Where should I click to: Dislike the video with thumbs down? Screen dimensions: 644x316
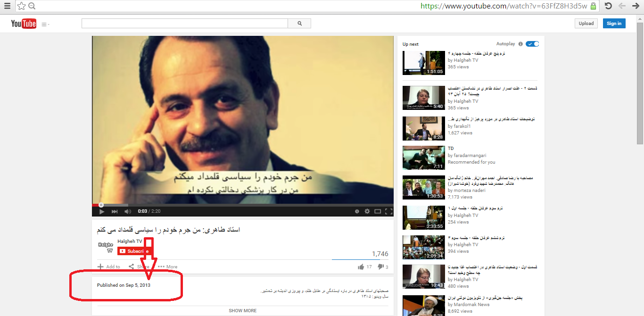(x=379, y=266)
